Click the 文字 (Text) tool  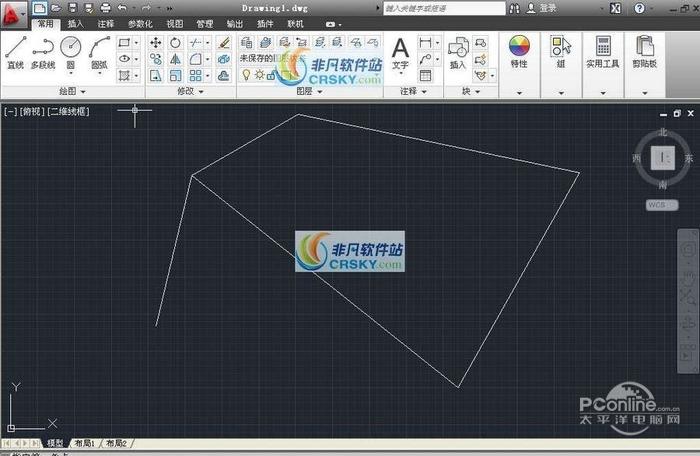click(400, 54)
